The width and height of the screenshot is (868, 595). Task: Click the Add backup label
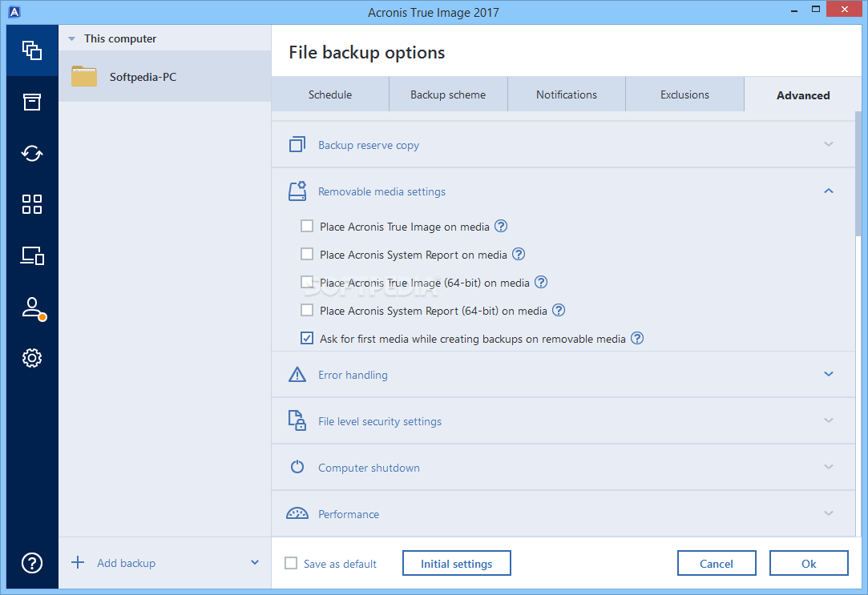[126, 563]
